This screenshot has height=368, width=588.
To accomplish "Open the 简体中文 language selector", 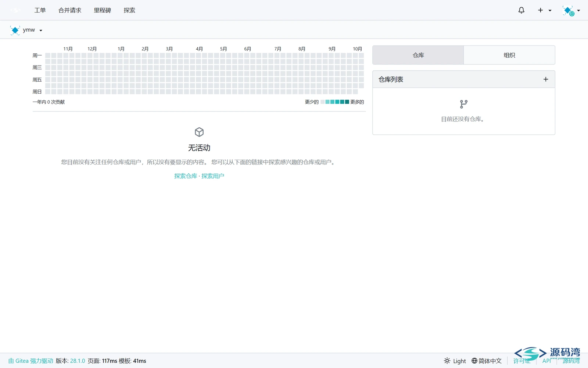I will point(487,361).
